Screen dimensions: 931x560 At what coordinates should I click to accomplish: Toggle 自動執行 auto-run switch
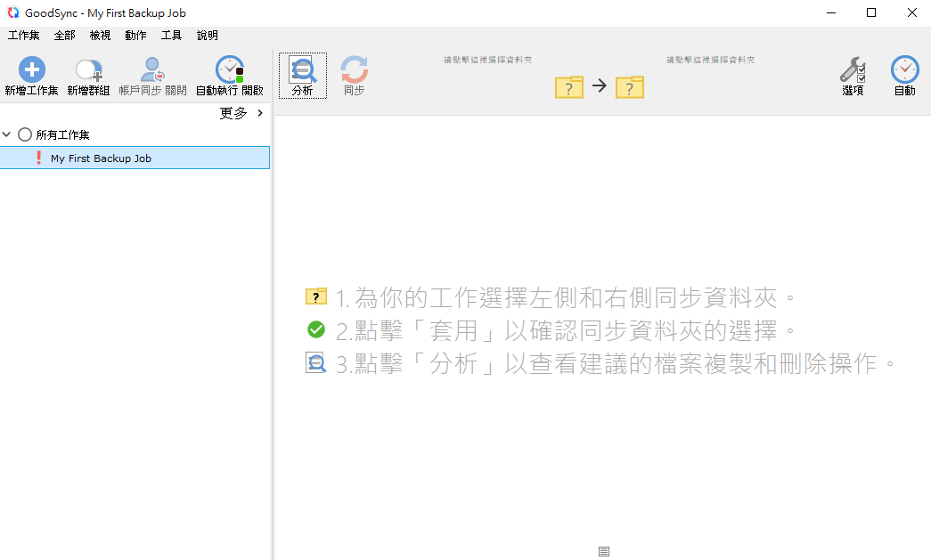[229, 69]
